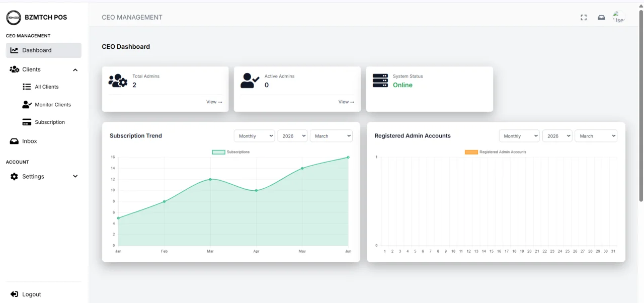Viewport: 644px width, 303px height.
Task: Click the Subscription card icon
Action: pyautogui.click(x=27, y=122)
